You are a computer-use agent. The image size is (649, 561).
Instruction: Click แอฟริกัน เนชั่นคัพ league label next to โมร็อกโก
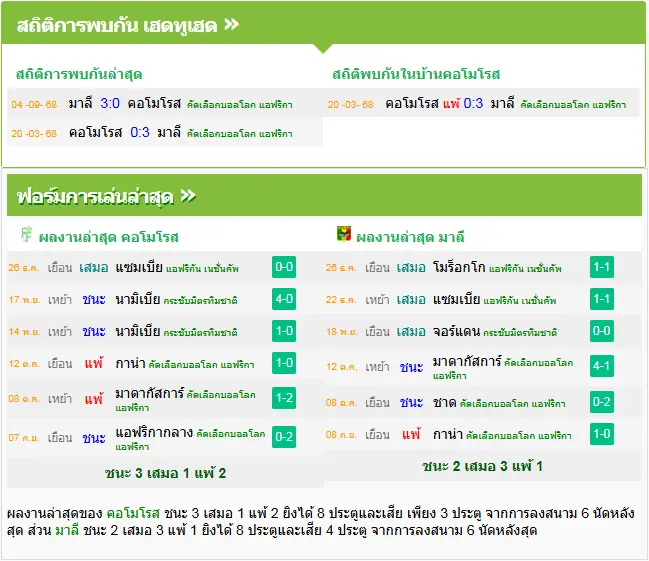point(525,269)
